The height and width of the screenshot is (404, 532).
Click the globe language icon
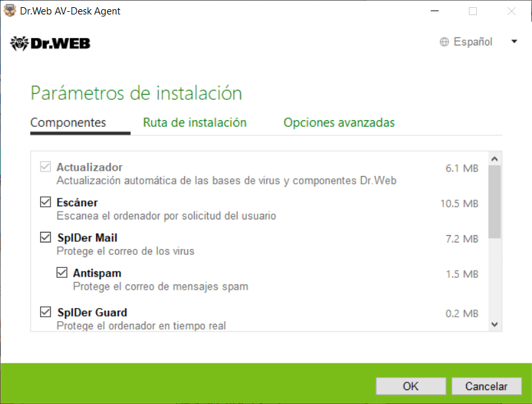point(444,41)
